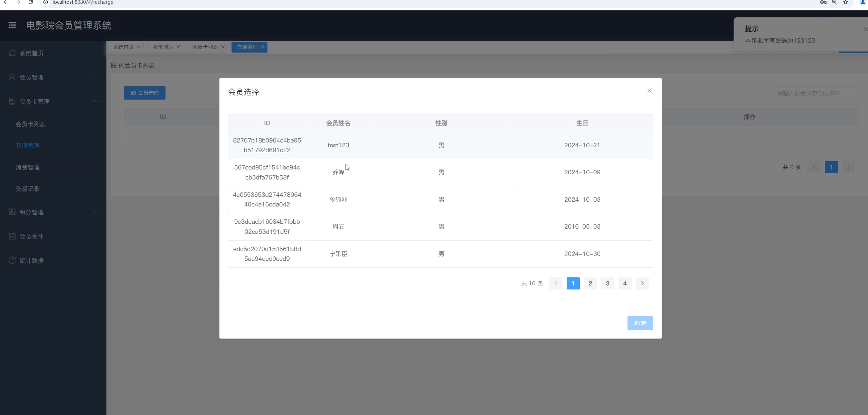The image size is (868, 415).
Task: Reload the page with browser refresh icon
Action: point(31,2)
